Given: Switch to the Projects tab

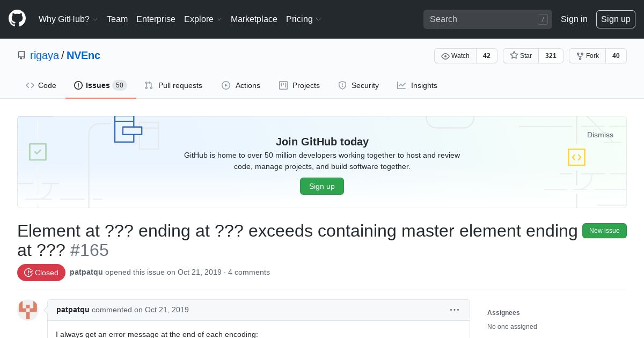Looking at the screenshot, I should (299, 85).
